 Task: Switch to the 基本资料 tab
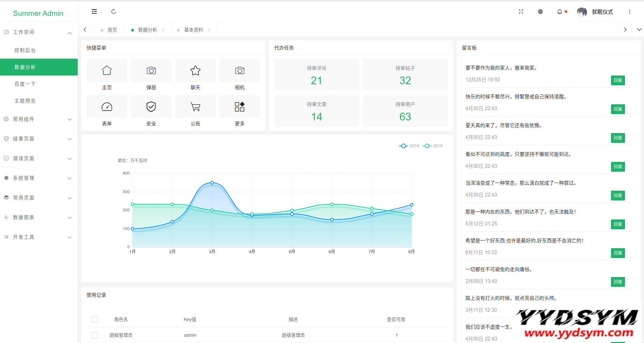click(193, 30)
